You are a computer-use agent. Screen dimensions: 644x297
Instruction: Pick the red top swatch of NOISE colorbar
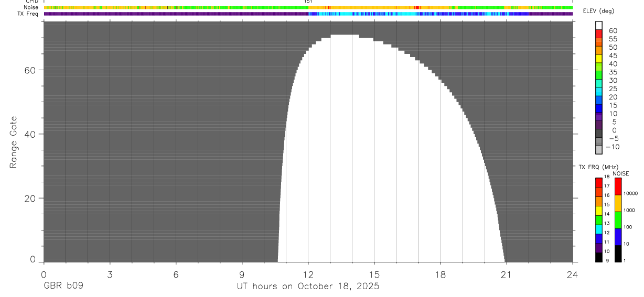click(x=618, y=186)
